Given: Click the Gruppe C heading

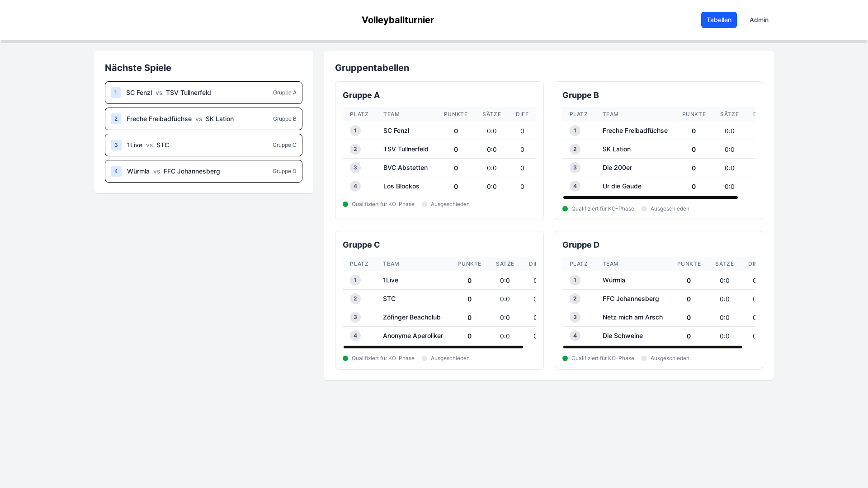Looking at the screenshot, I should [361, 245].
